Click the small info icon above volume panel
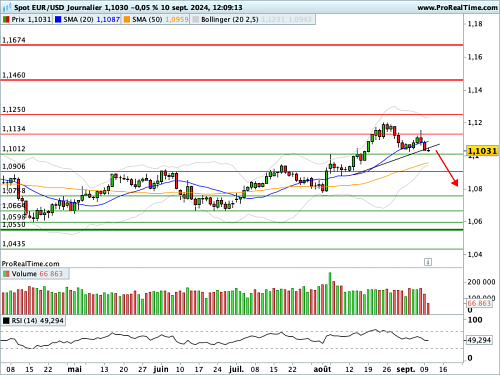 pos(428,262)
